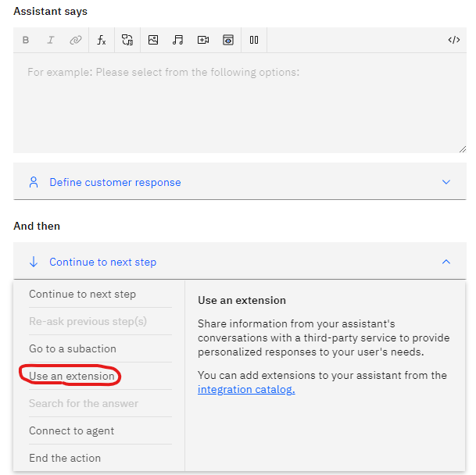Insert a variable with the fx icon
Screen dimensions: 476x475
point(102,40)
